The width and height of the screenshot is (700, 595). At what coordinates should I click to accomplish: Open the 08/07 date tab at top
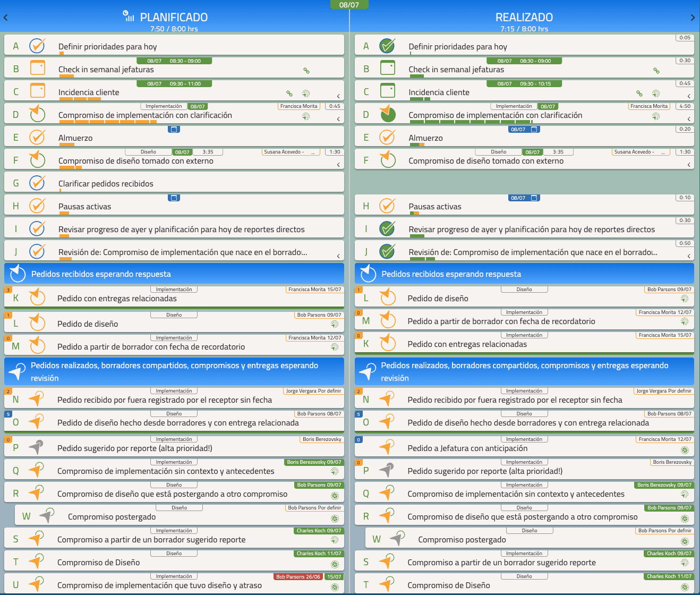click(349, 5)
